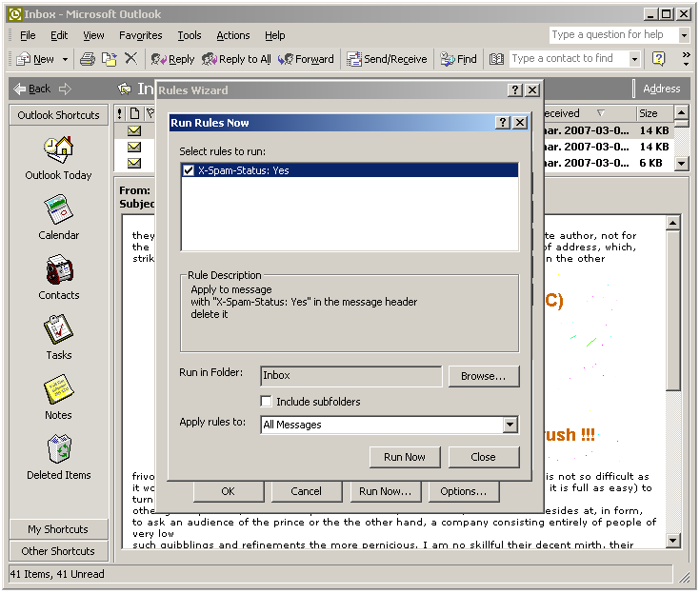Click the Type a question for help box

[613, 34]
